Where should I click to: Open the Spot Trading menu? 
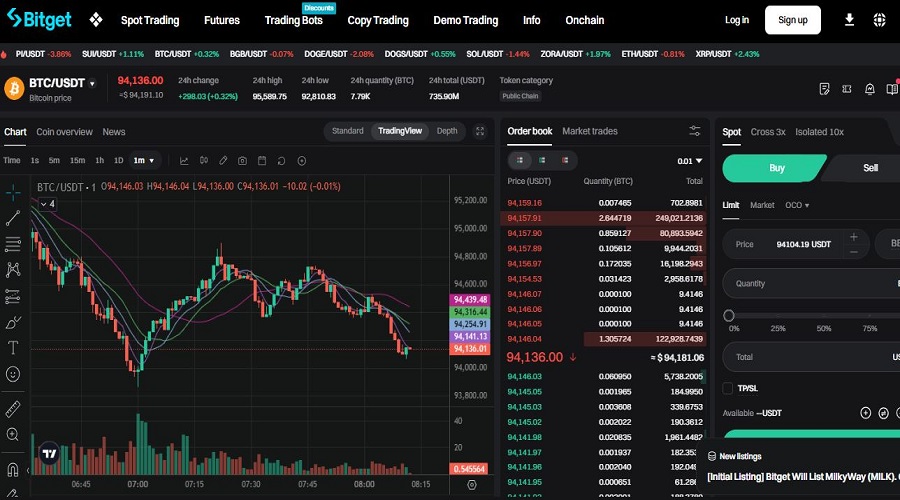click(150, 20)
